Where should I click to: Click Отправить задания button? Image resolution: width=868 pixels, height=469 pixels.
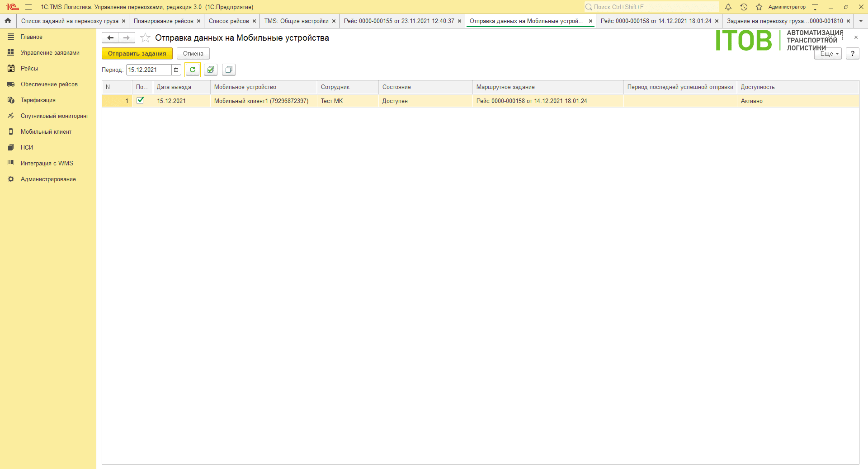pyautogui.click(x=137, y=54)
